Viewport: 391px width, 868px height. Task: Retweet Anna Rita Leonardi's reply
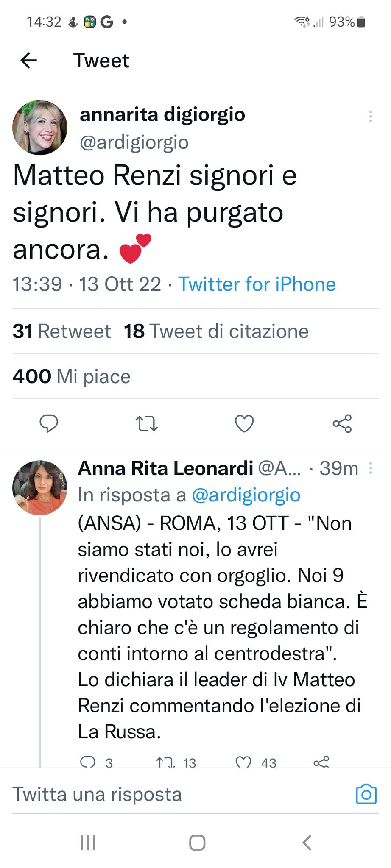pos(165,762)
